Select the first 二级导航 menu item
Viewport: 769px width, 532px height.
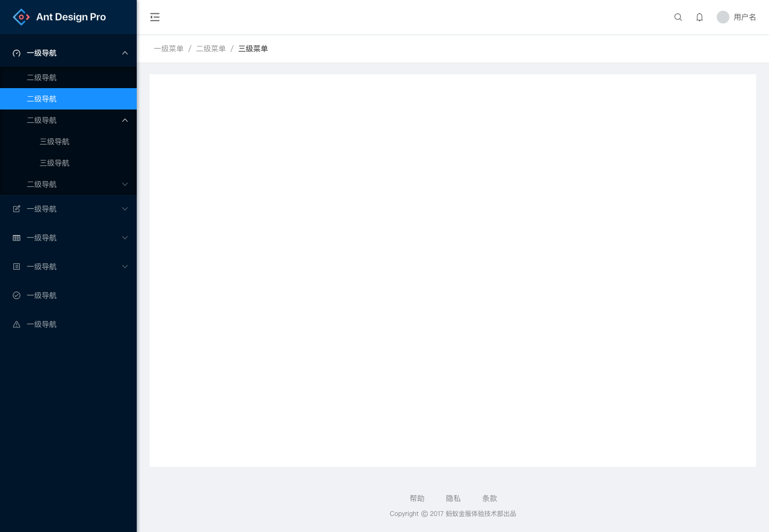(x=68, y=77)
